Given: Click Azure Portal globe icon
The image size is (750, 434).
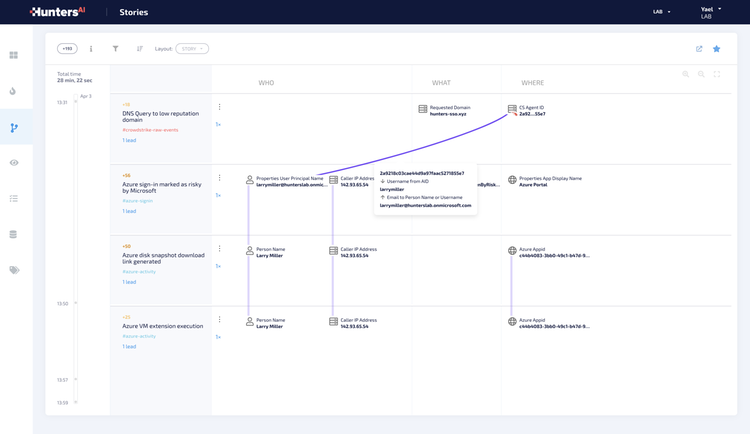Looking at the screenshot, I should click(512, 180).
